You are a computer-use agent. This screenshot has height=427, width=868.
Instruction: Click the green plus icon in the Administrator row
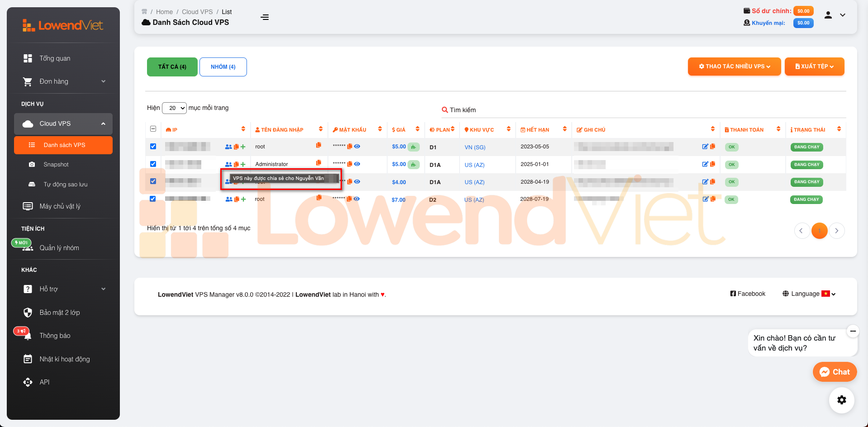(243, 165)
